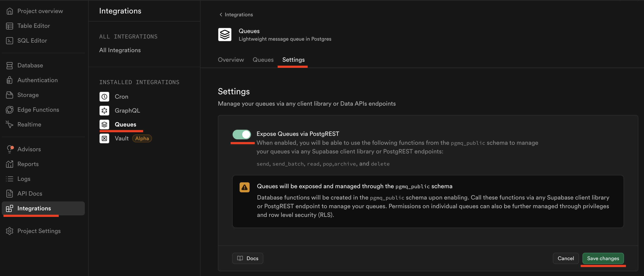Screen dimensions: 644x276
Task: Select the Queues installed integration
Action: coord(125,125)
